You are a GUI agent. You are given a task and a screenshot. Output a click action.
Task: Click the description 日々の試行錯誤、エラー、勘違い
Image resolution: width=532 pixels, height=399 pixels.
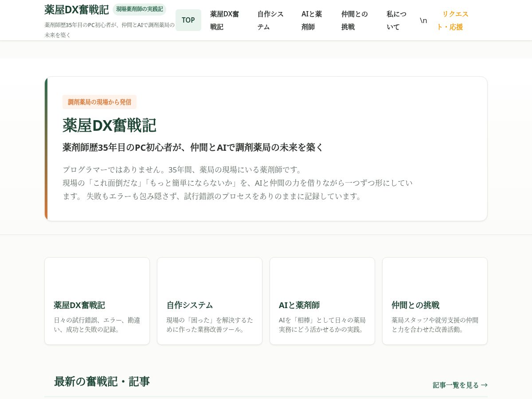tap(97, 325)
